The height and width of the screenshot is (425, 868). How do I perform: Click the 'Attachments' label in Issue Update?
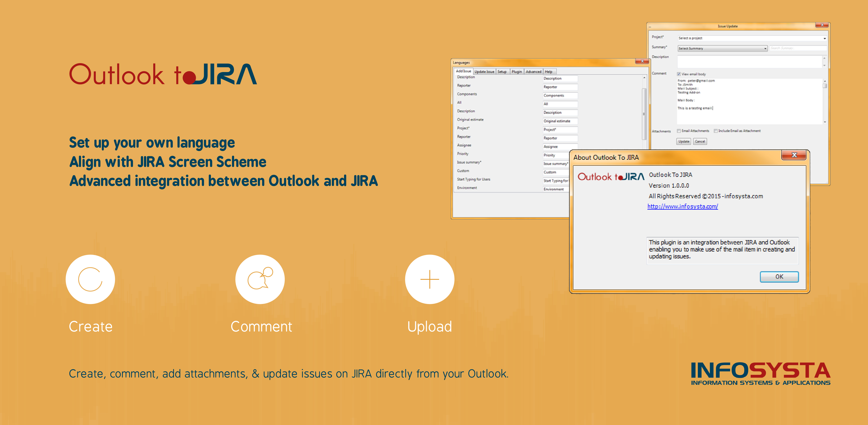click(661, 131)
